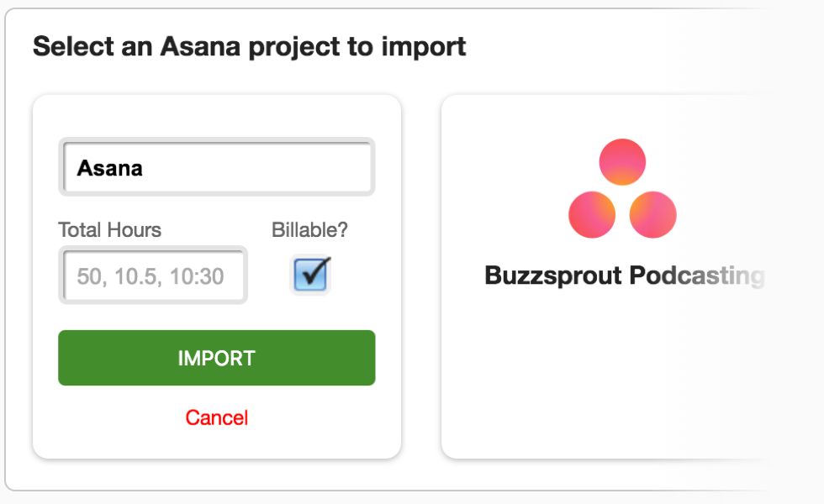Image resolution: width=824 pixels, height=504 pixels.
Task: Click the Total Hours label
Action: 110,230
